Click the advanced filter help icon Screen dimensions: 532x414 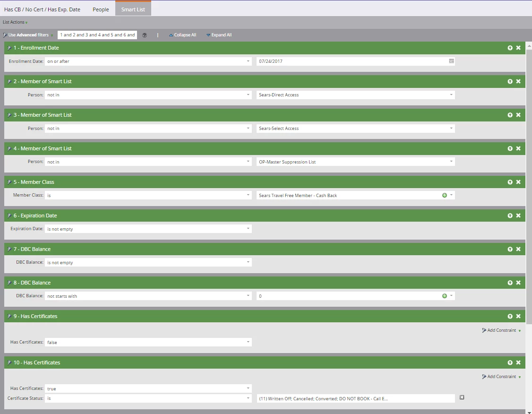tap(145, 35)
